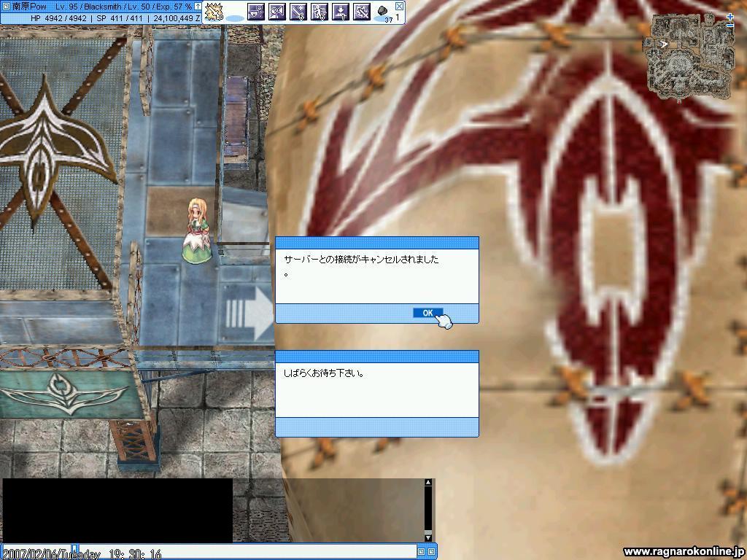Use the fifth skill slot with running figure
Screen dimensions: 747x560
point(320,12)
